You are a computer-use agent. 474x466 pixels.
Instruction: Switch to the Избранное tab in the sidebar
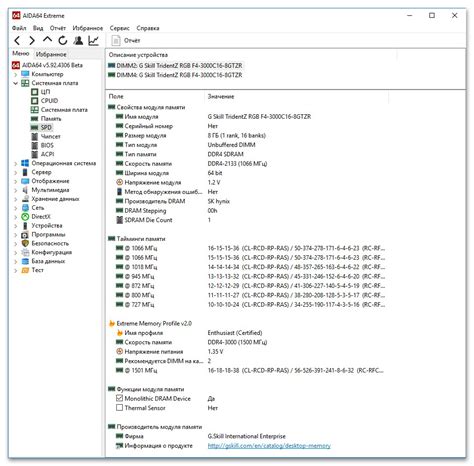tap(51, 54)
